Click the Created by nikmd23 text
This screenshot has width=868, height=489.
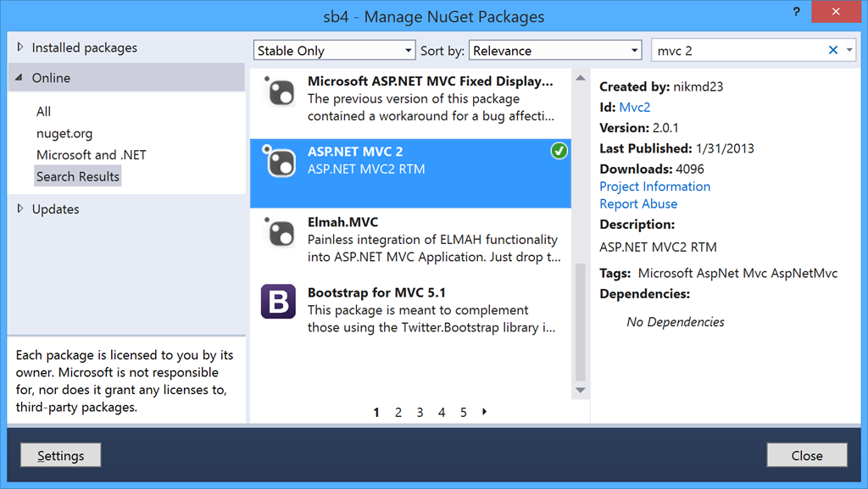pos(661,86)
